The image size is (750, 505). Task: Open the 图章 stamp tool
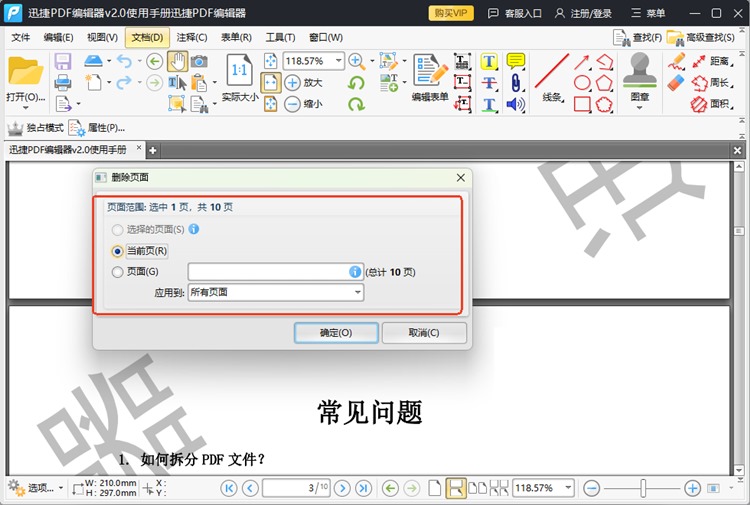(x=640, y=77)
